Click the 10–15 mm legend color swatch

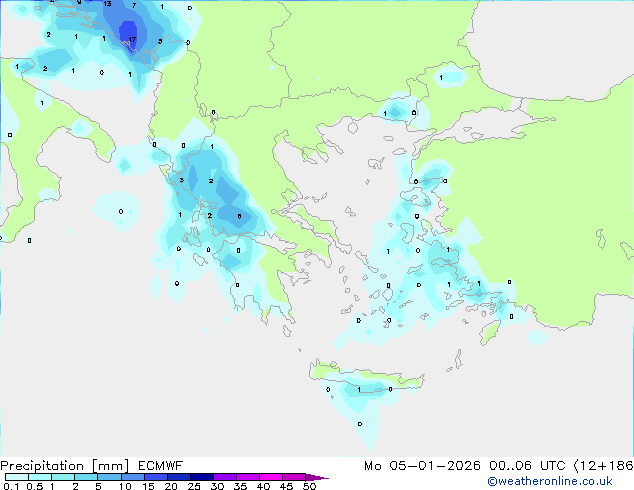click(x=133, y=477)
